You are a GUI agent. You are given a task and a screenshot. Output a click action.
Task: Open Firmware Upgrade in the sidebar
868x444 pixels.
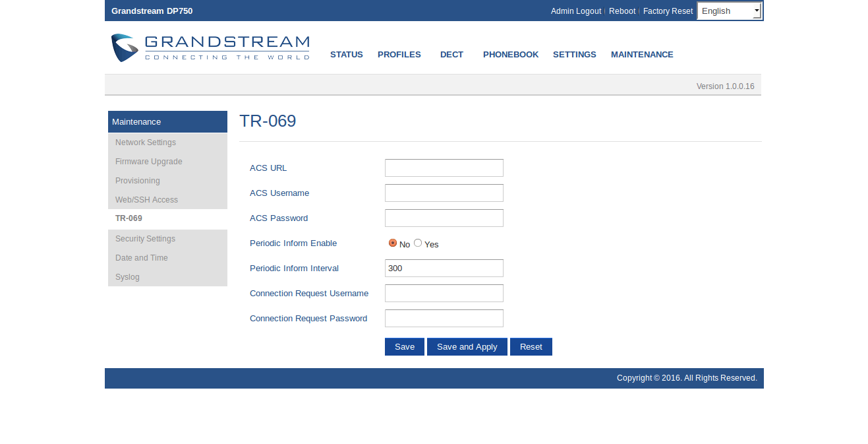tap(149, 162)
